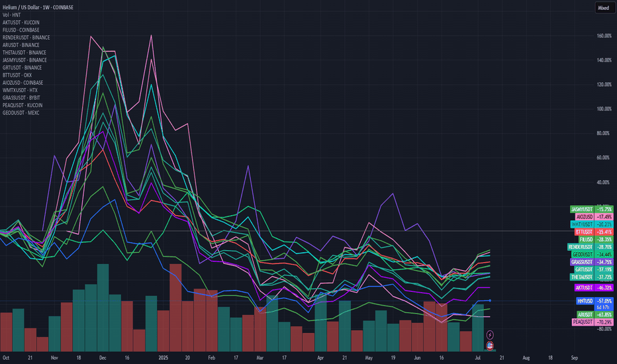Click the Jun label on time axis
Viewport: 617px width, 364px height.
(417, 358)
